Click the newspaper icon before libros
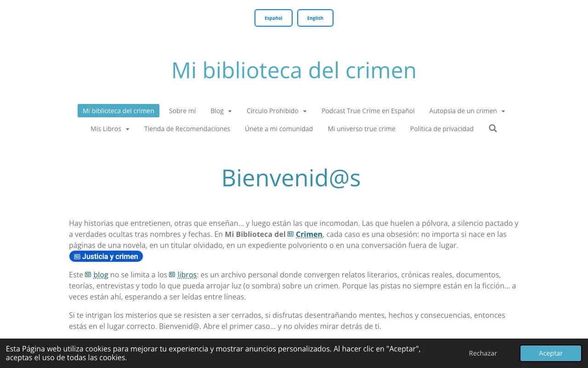 [x=172, y=275]
